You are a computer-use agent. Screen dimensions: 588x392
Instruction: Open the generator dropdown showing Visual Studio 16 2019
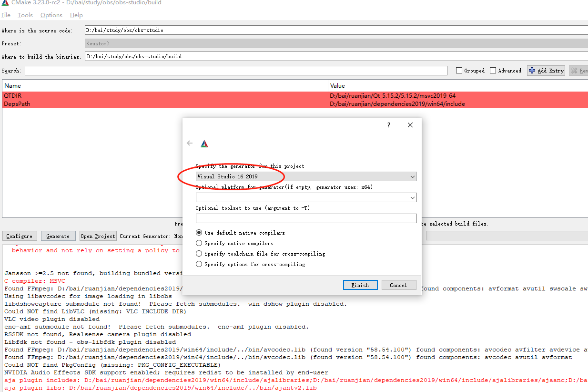(x=306, y=176)
